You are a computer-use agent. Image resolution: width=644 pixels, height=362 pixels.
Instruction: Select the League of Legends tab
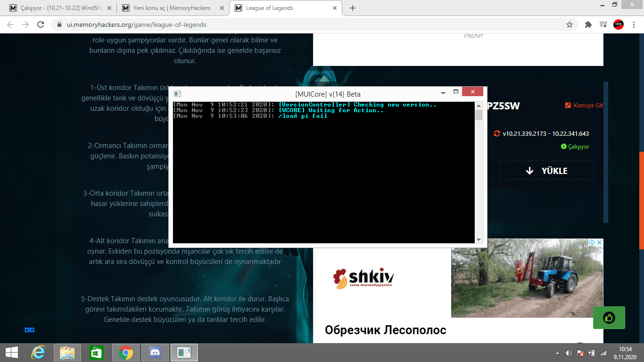point(286,8)
